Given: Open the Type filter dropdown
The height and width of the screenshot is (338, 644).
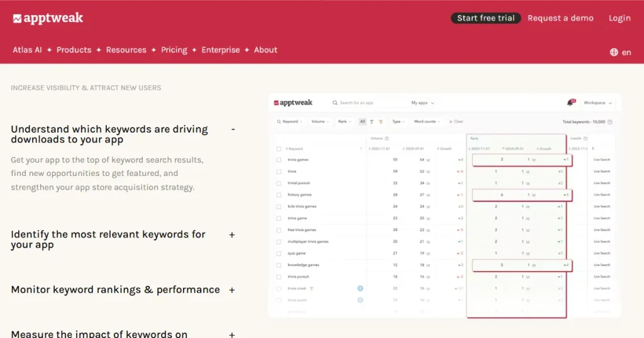Looking at the screenshot, I should (398, 122).
